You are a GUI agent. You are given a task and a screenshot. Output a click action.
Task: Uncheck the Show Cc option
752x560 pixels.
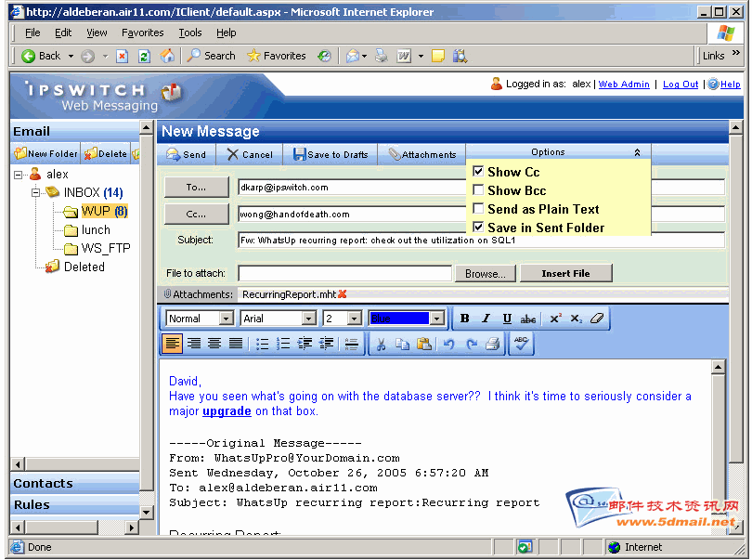click(478, 172)
